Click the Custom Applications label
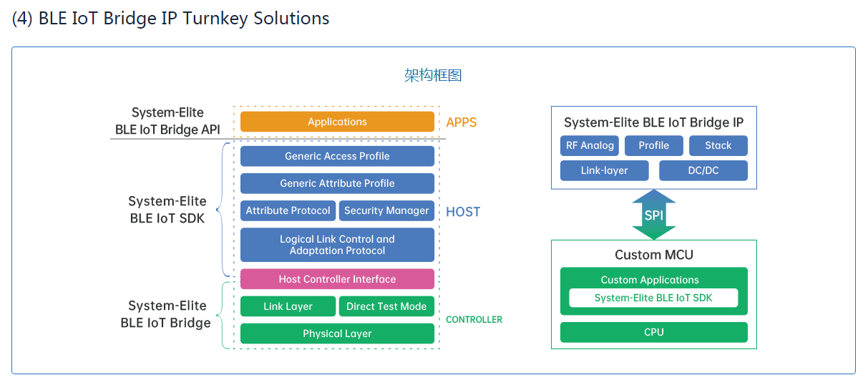Screen dimensions: 868x380 (x=650, y=280)
